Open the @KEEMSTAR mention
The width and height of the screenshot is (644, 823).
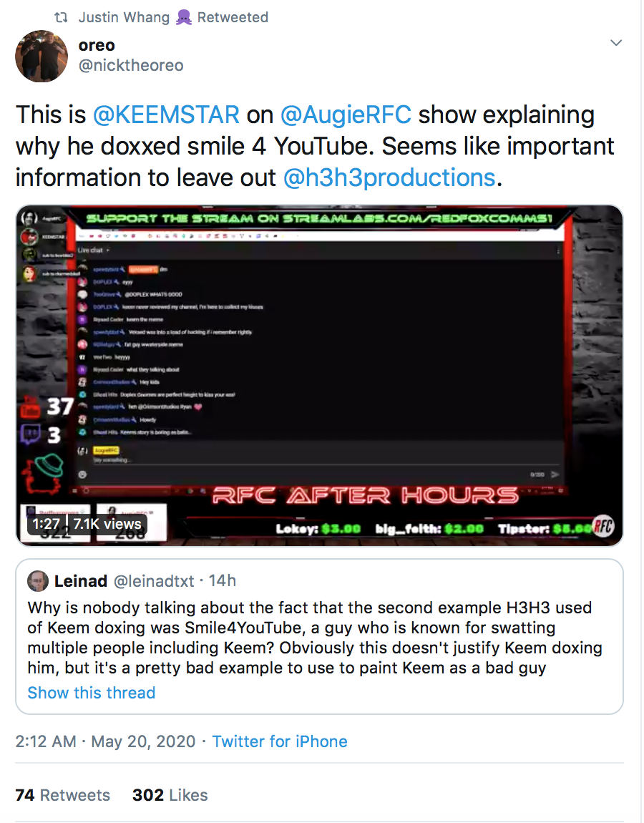pyautogui.click(x=166, y=115)
